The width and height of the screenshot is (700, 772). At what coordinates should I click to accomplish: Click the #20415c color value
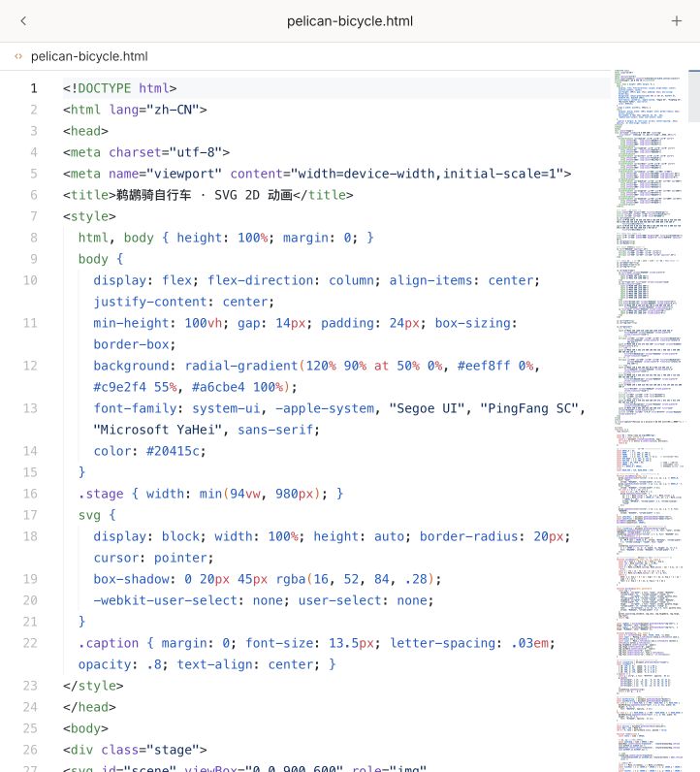point(175,451)
